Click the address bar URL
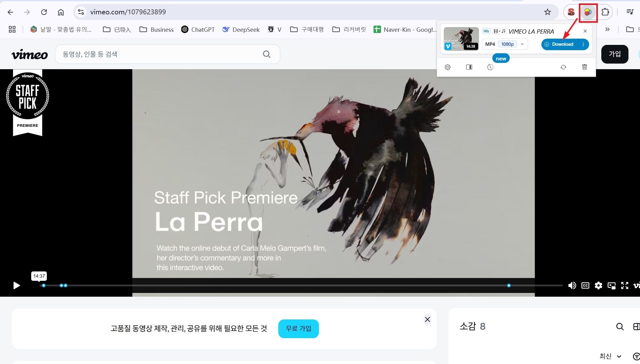 (128, 12)
